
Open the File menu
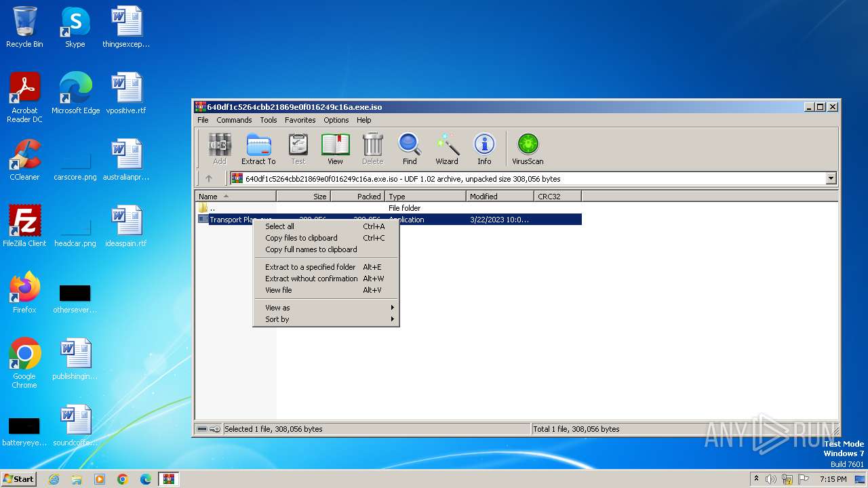(203, 120)
